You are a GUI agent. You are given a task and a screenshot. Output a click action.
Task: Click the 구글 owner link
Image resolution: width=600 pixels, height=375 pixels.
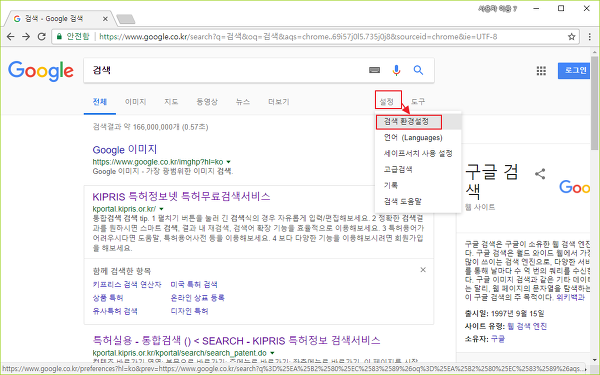tap(498, 339)
